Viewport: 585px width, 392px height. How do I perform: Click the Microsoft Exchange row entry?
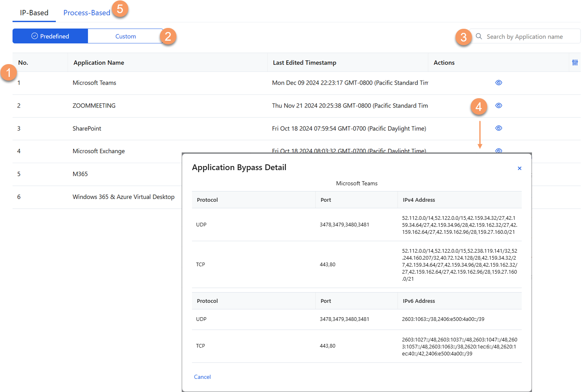pyautogui.click(x=99, y=151)
